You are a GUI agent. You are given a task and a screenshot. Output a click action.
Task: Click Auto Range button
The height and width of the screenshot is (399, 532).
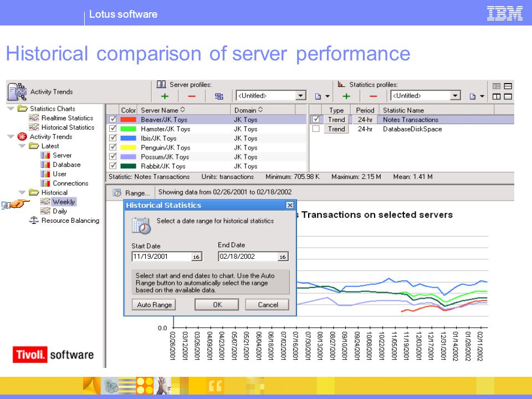(154, 305)
